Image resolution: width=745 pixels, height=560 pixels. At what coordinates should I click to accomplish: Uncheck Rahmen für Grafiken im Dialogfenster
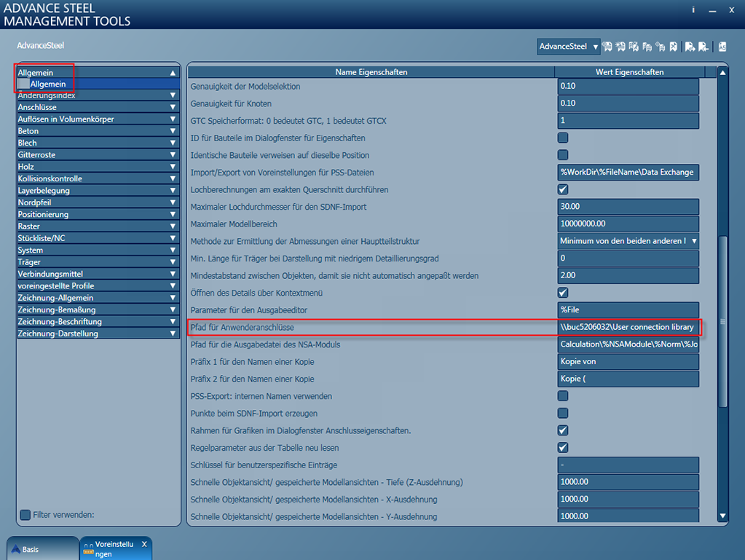563,430
